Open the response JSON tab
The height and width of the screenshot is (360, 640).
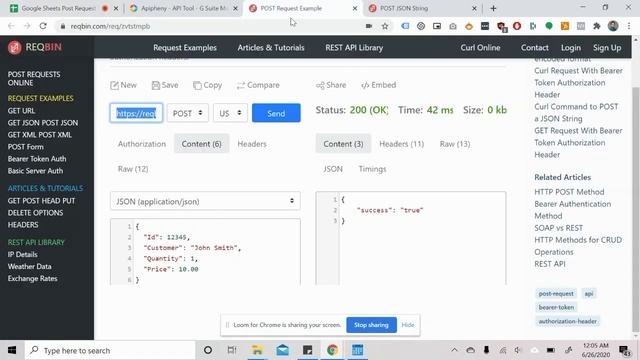[x=333, y=169]
